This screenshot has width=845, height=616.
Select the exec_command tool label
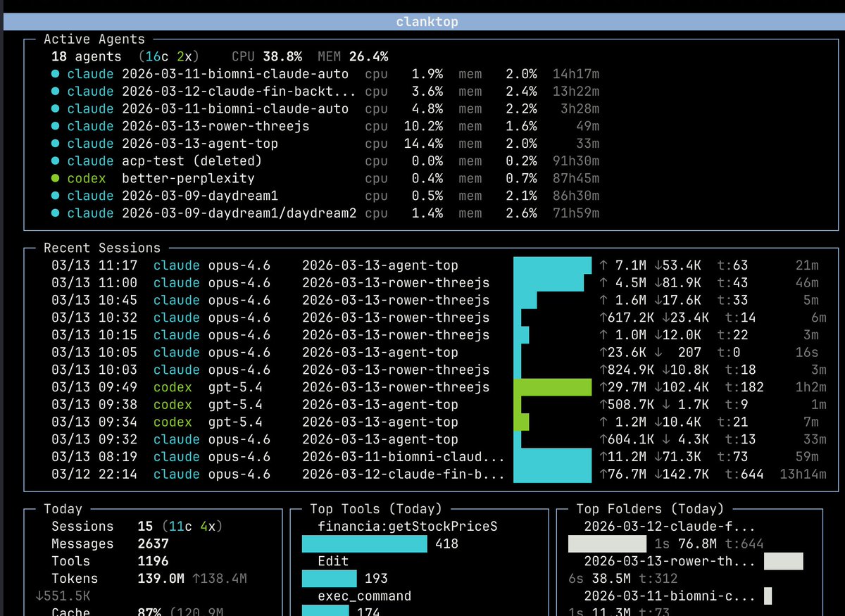(x=365, y=596)
